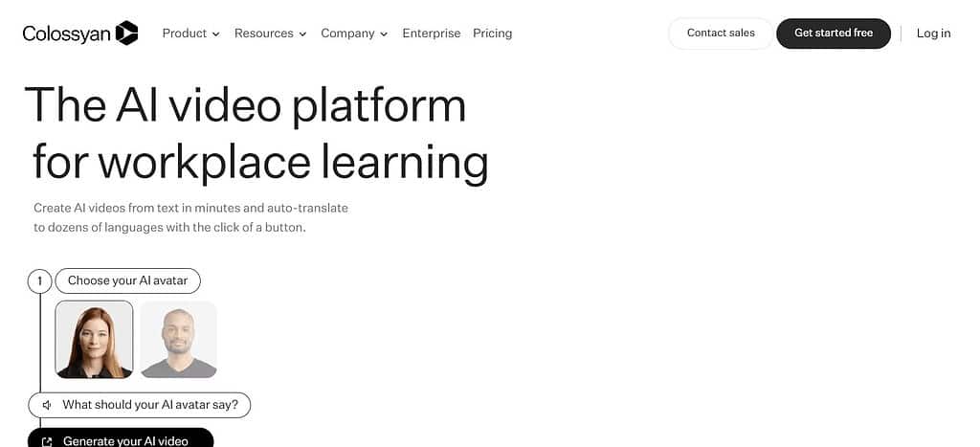Click the external-link icon on Generate button
The image size is (980, 447).
coord(46,441)
